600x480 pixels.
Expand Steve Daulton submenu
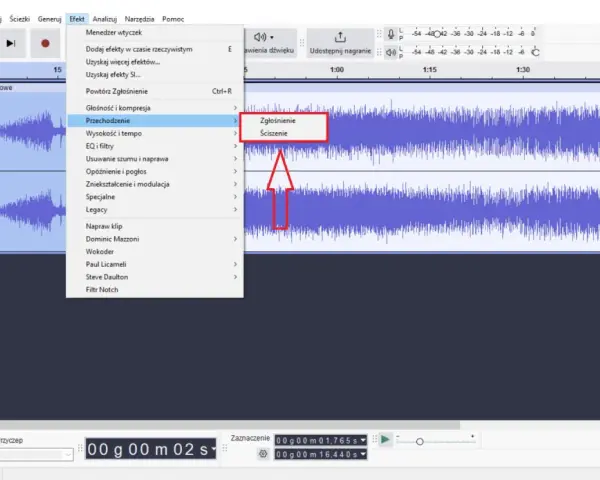(x=155, y=277)
